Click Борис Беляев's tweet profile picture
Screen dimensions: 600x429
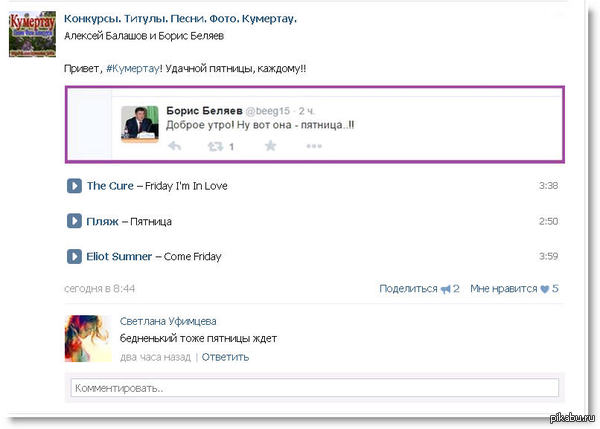(x=139, y=124)
